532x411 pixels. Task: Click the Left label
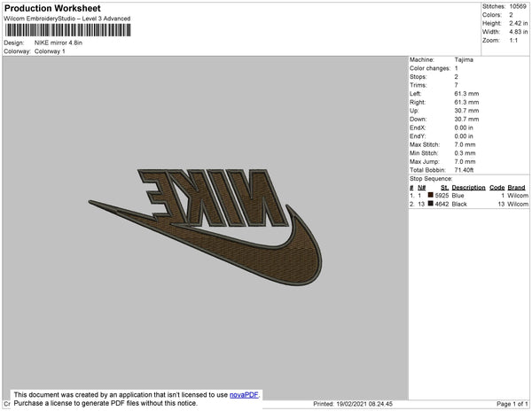click(x=415, y=94)
